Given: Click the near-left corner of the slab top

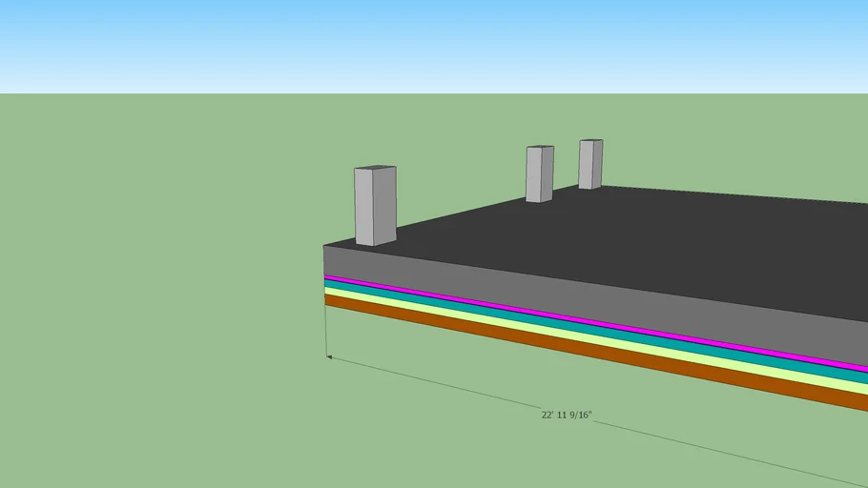Looking at the screenshot, I should (325, 246).
